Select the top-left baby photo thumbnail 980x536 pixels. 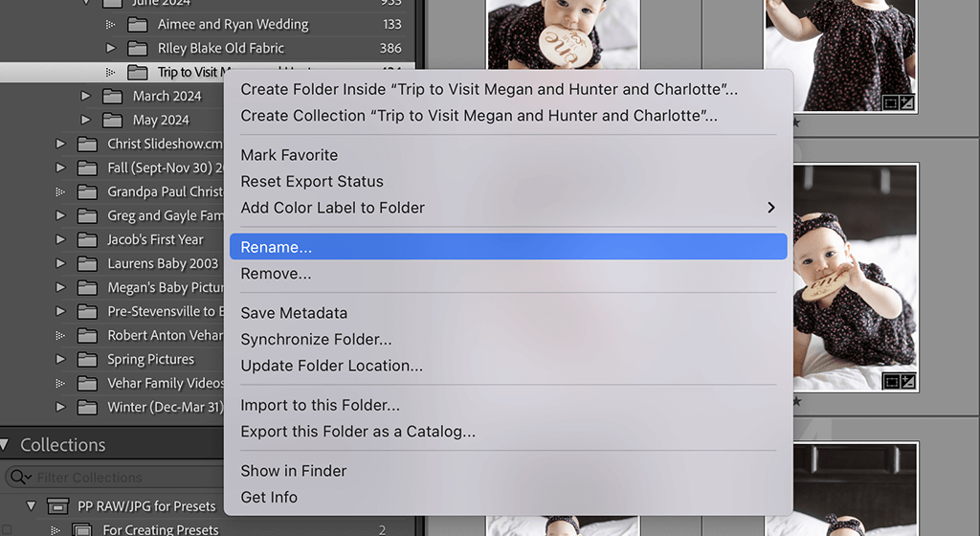[563, 33]
